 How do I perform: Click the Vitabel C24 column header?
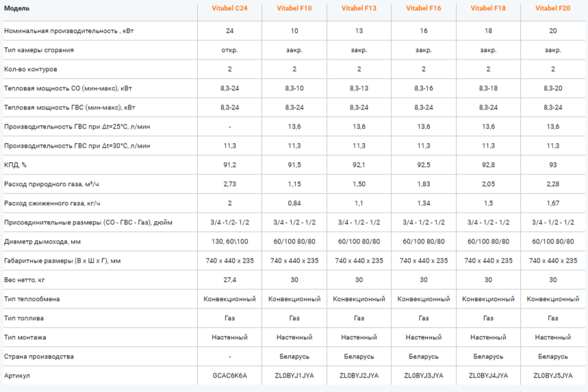229,8
